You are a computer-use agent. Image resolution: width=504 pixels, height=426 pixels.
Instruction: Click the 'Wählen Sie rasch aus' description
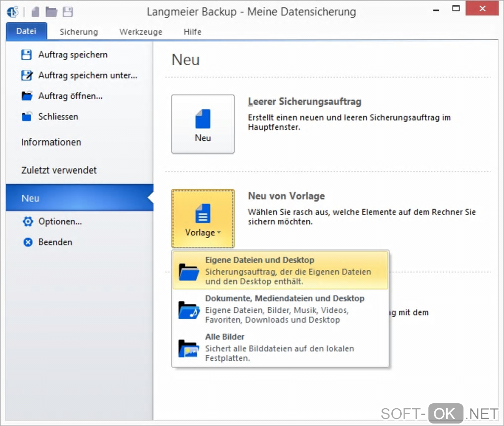pyautogui.click(x=362, y=216)
